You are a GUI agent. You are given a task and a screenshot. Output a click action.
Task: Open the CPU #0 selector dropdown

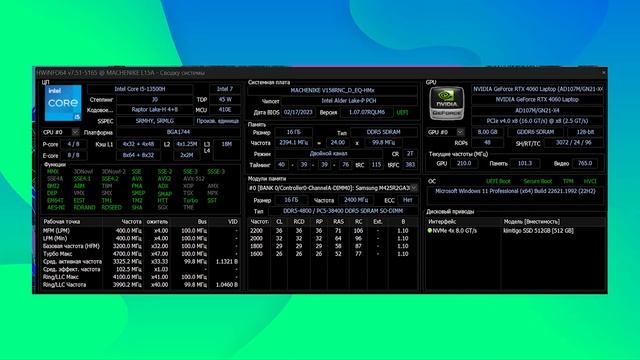pyautogui.click(x=76, y=132)
